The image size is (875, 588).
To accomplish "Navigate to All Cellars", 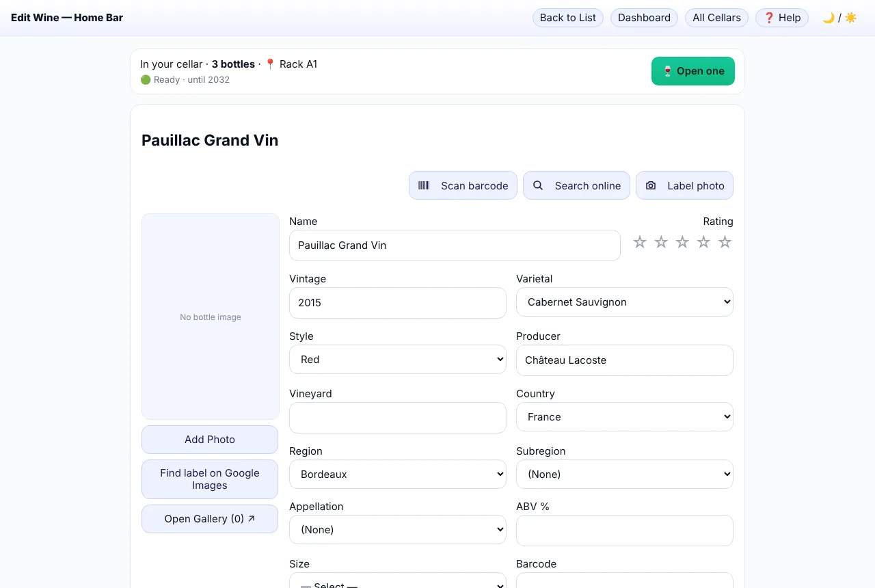I will (x=716, y=18).
